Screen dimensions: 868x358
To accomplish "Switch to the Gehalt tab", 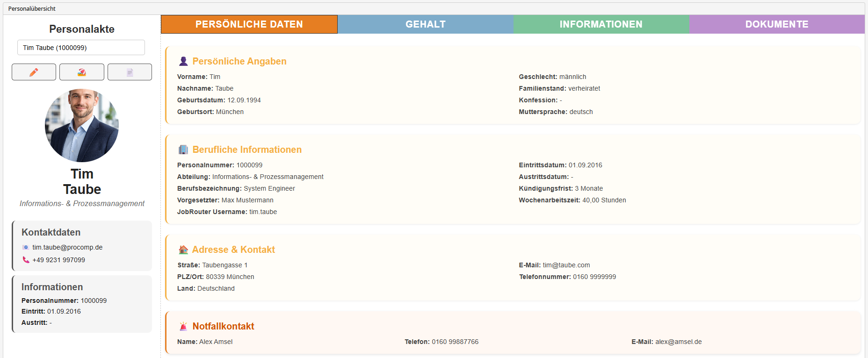I will (425, 24).
